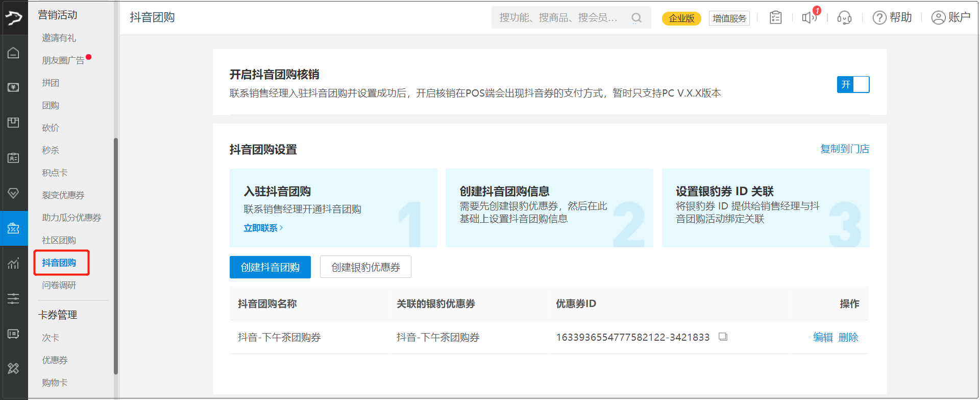Delete the 抖音-下午茶团购券 row
This screenshot has height=400, width=980.
848,337
